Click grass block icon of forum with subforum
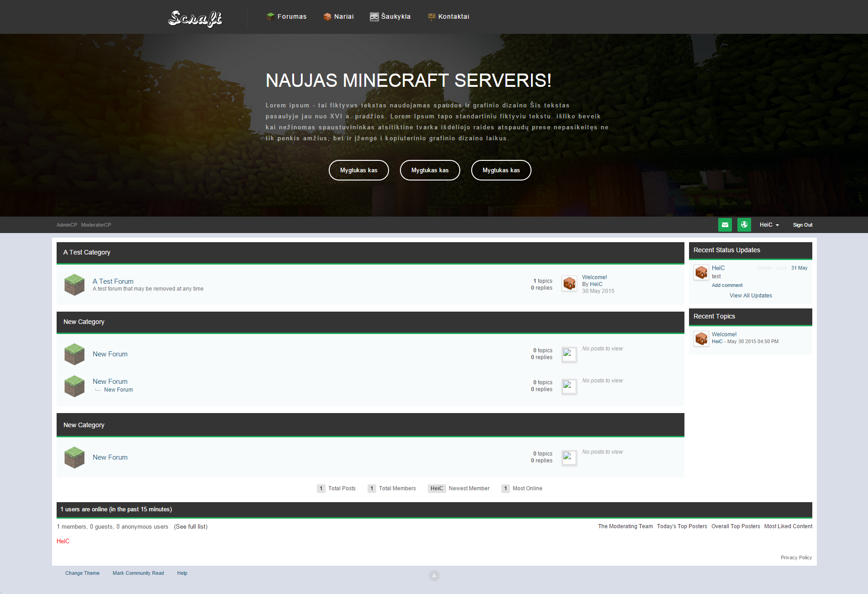This screenshot has width=868, height=594. [x=74, y=386]
